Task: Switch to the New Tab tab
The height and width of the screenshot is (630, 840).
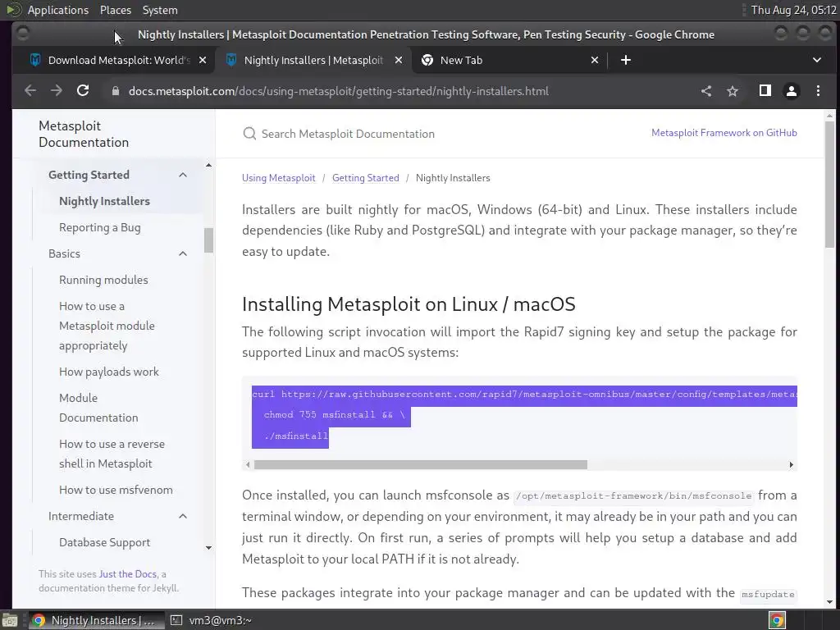Action: pos(509,60)
